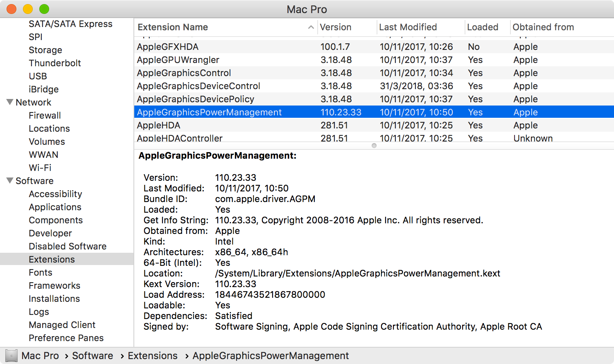Select the AppleGPUWrangler extension row

click(x=374, y=60)
